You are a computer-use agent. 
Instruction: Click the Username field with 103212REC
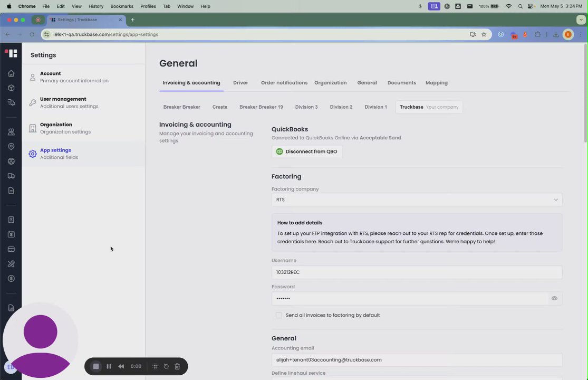click(x=417, y=272)
